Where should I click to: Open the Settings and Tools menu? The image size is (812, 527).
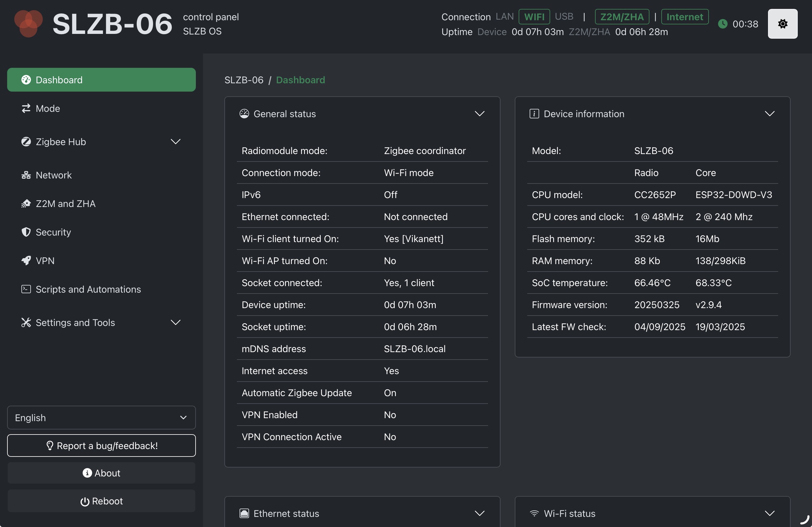75,323
